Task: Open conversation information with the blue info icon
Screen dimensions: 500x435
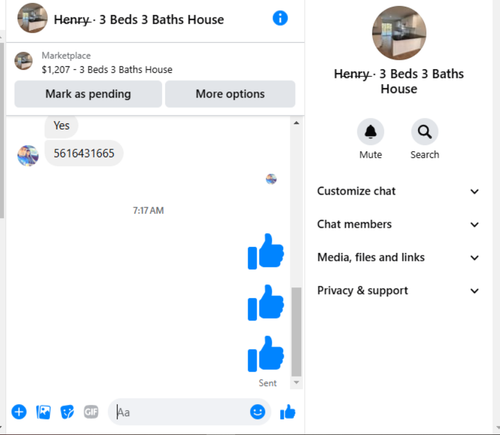Action: tap(280, 18)
